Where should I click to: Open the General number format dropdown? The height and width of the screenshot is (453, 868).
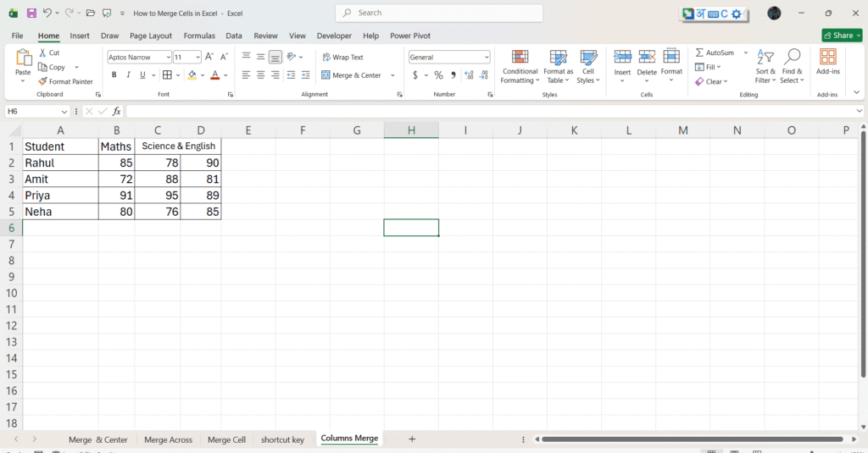click(487, 57)
